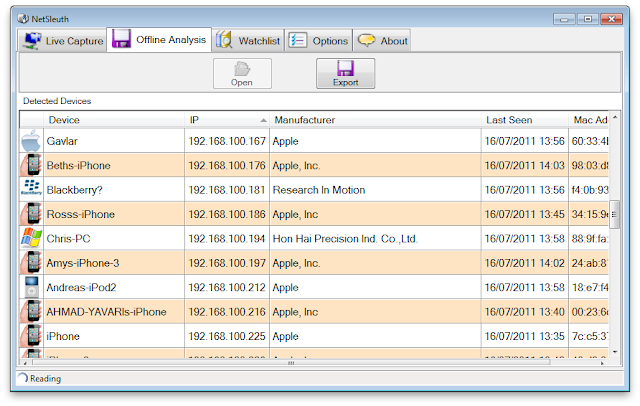Sort by the Last Seen column header
The height and width of the screenshot is (406, 640).
tap(524, 120)
